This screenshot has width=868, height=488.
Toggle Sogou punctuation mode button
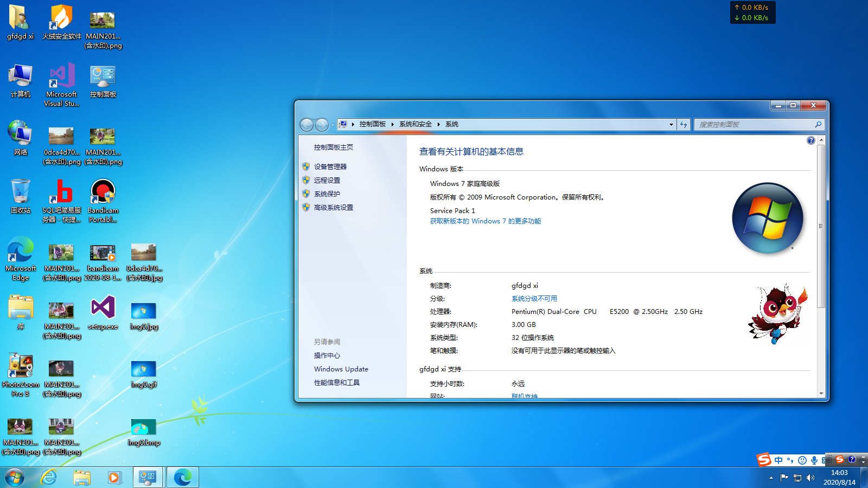coord(790,460)
